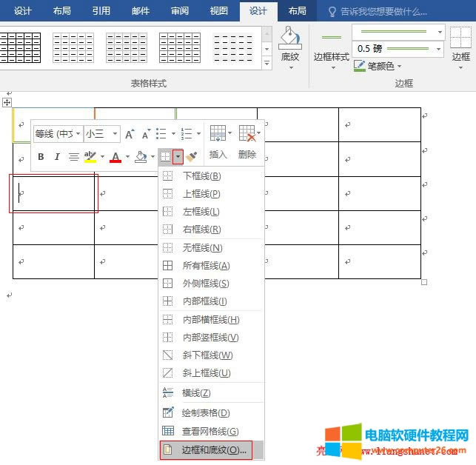Expand highlight color dropdown arrow
The width and height of the screenshot is (476, 465).
tap(103, 157)
